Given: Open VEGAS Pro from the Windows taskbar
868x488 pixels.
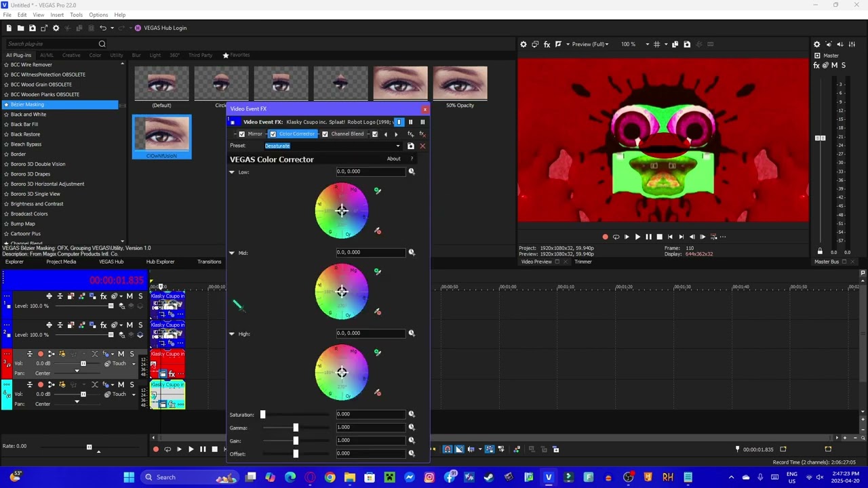Looking at the screenshot, I should pyautogui.click(x=549, y=477).
